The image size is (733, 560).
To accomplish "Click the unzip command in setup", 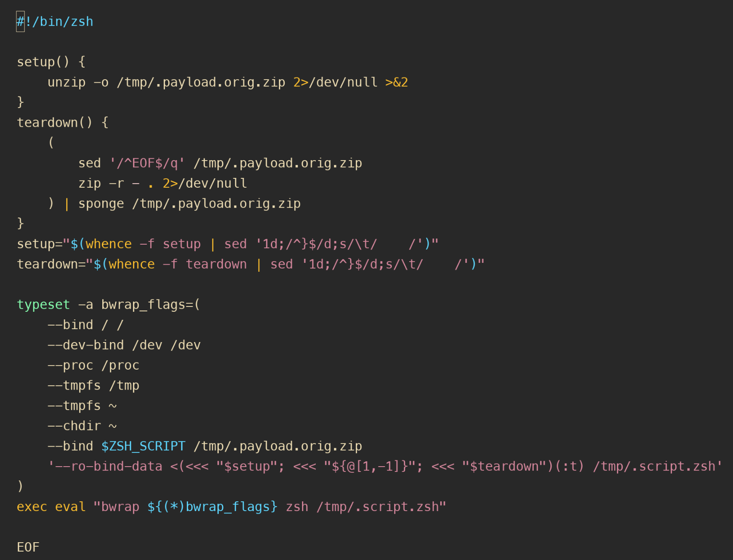I will (x=66, y=82).
